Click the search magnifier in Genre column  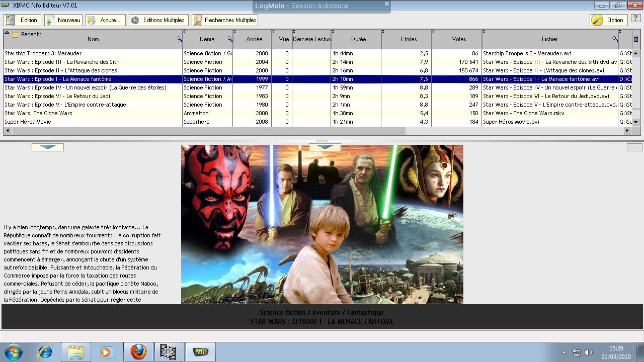[230, 39]
